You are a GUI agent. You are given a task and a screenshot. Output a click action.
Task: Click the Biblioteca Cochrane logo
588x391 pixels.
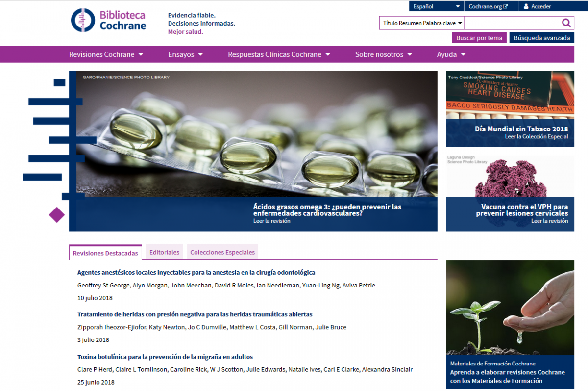[109, 20]
